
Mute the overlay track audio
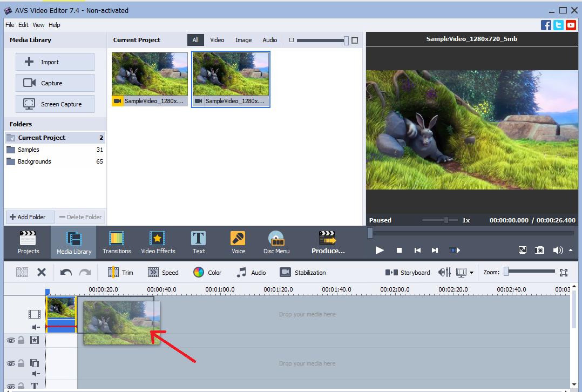coord(36,374)
